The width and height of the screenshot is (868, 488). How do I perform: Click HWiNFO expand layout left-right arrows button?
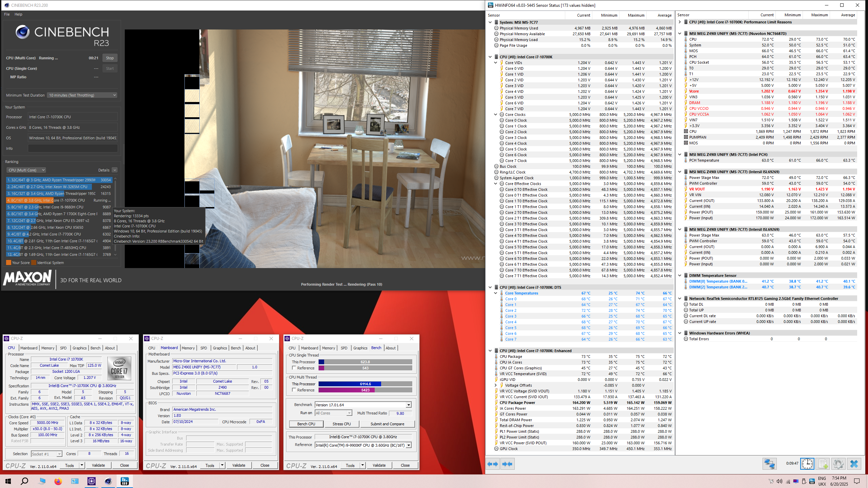tap(493, 464)
